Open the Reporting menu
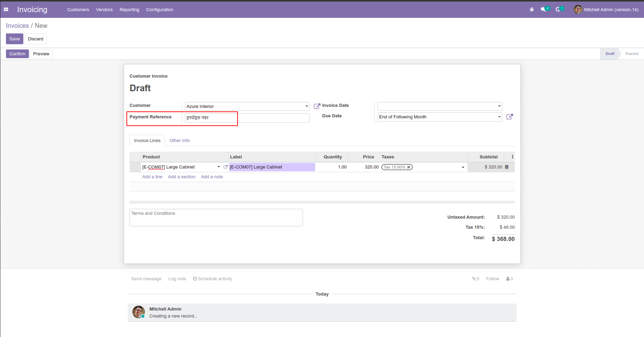 [129, 10]
